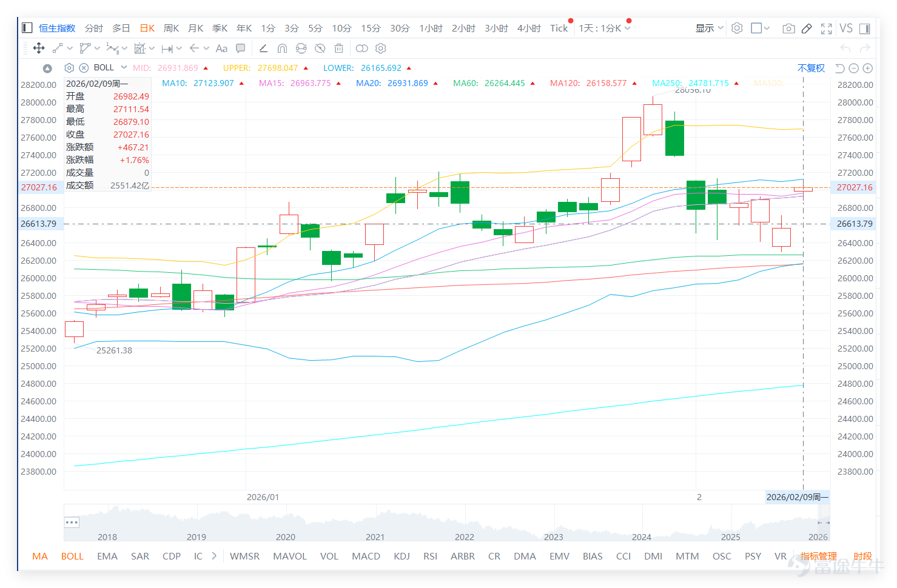Image resolution: width=897 pixels, height=588 pixels.
Task: Switch to 日K daily candlestick tab
Action: (147, 28)
